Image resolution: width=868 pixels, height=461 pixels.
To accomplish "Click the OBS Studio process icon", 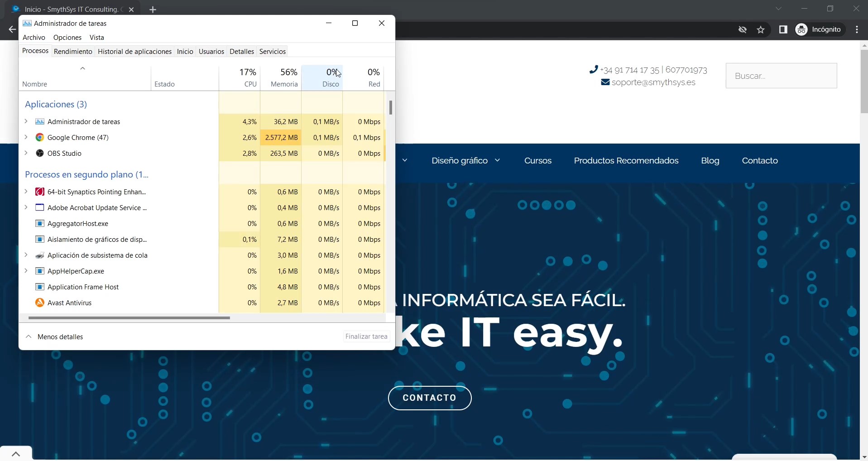I will 40,154.
